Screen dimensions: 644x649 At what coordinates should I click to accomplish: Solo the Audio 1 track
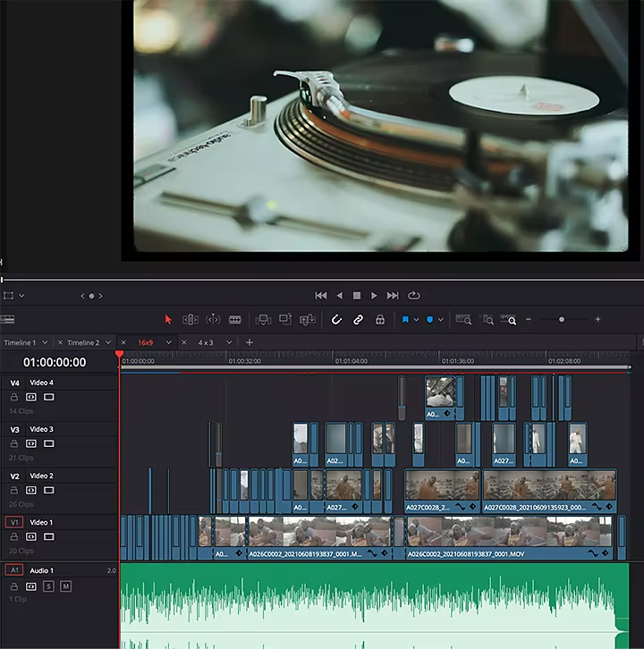[x=48, y=586]
